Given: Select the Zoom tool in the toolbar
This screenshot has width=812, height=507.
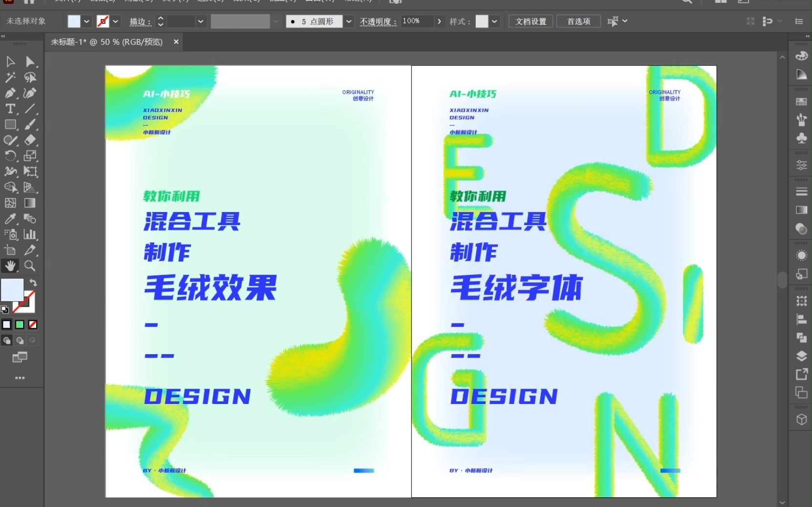Looking at the screenshot, I should tap(30, 266).
